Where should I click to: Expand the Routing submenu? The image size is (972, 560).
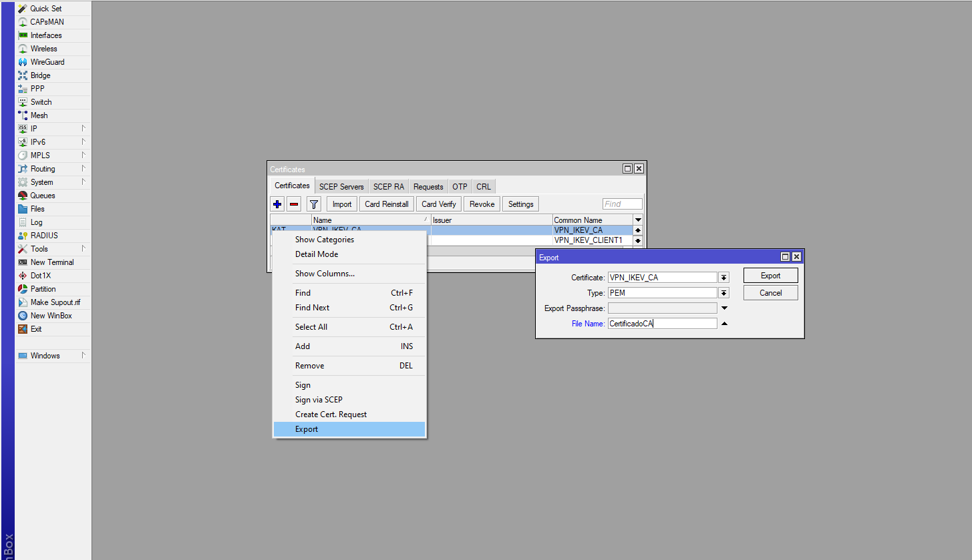click(84, 168)
